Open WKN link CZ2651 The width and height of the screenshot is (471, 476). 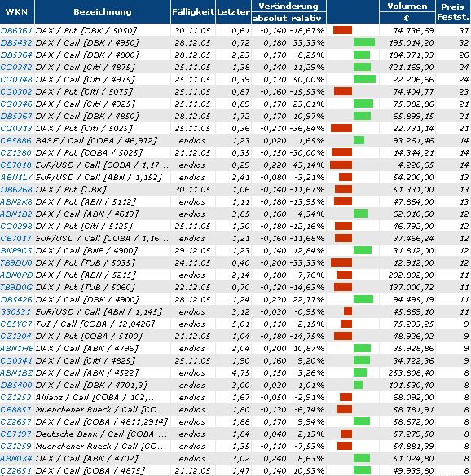pos(16,470)
